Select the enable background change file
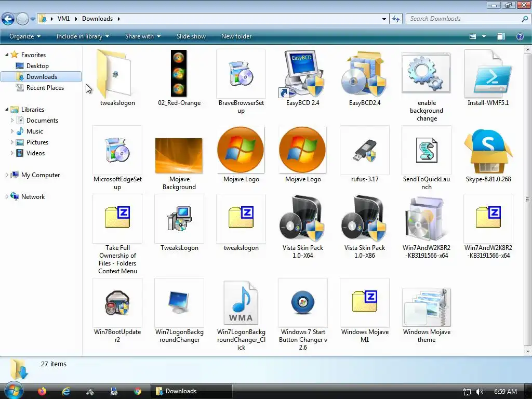This screenshot has width=532, height=399. 426,73
